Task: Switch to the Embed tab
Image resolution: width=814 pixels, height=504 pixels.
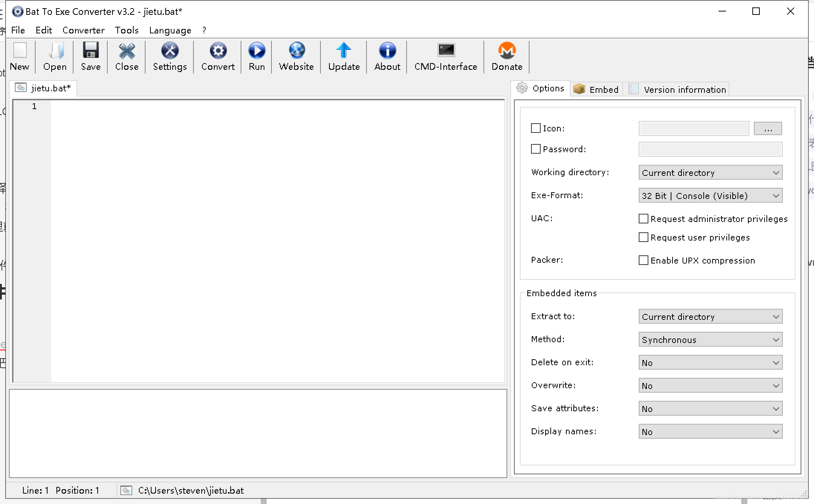Action: coord(596,89)
